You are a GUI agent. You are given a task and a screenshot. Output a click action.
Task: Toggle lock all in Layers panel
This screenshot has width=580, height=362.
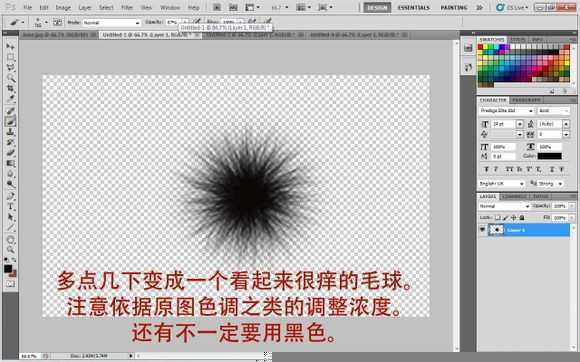pos(522,218)
